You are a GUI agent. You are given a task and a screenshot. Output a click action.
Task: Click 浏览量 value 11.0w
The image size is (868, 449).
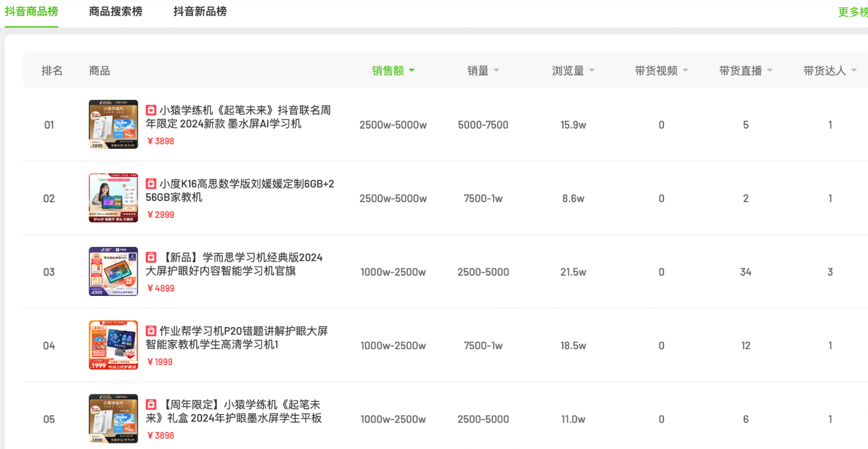click(573, 419)
